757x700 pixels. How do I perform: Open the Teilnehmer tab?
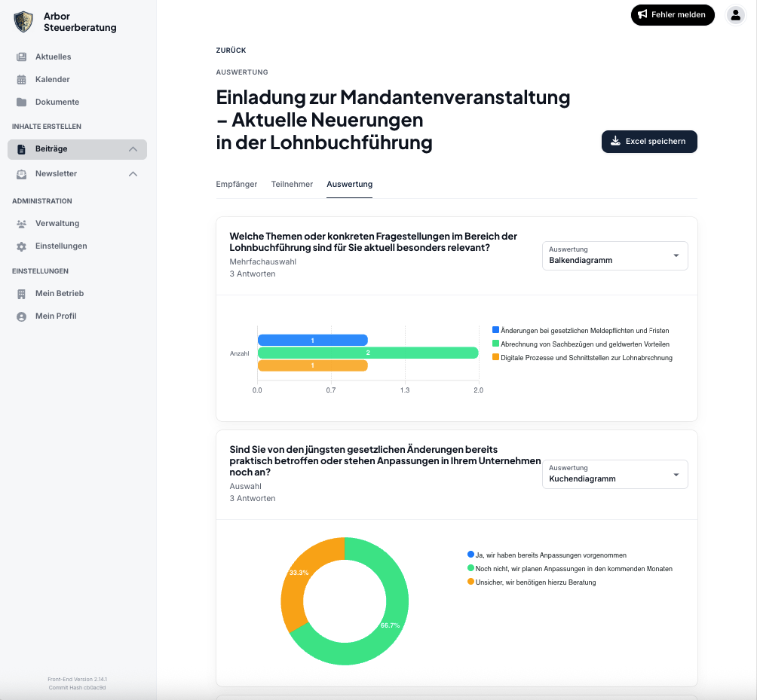point(292,183)
